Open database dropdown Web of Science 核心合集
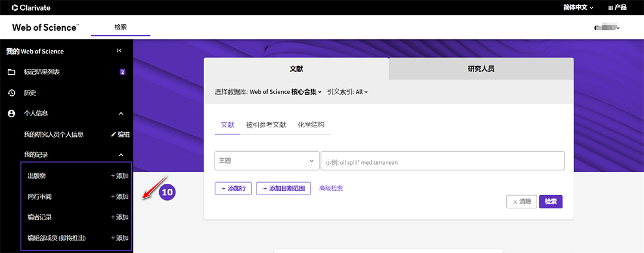 click(x=286, y=92)
